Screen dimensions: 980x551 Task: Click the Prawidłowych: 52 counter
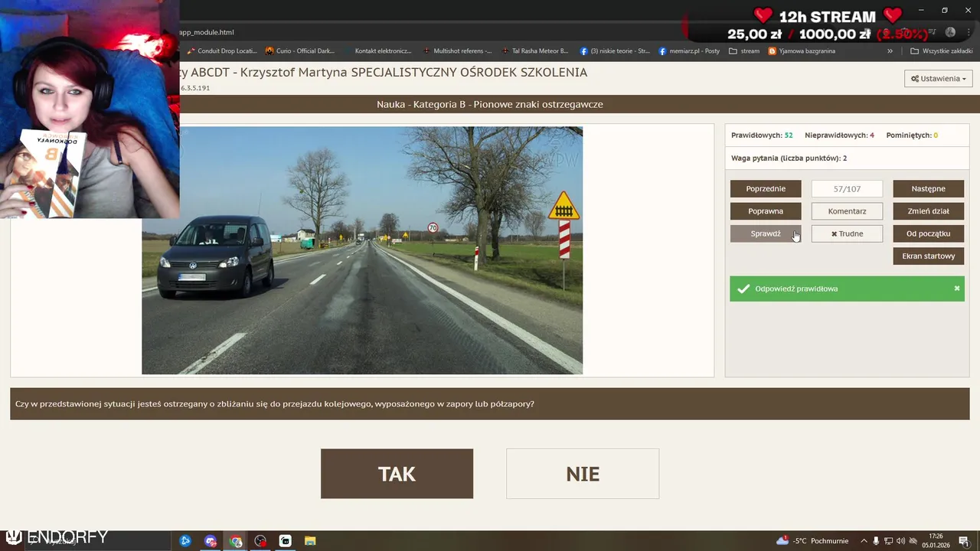coord(762,135)
